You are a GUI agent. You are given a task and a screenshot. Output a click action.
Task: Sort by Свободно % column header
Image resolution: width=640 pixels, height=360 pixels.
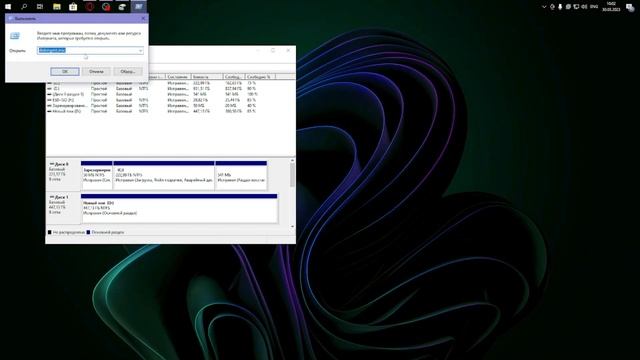click(260, 77)
